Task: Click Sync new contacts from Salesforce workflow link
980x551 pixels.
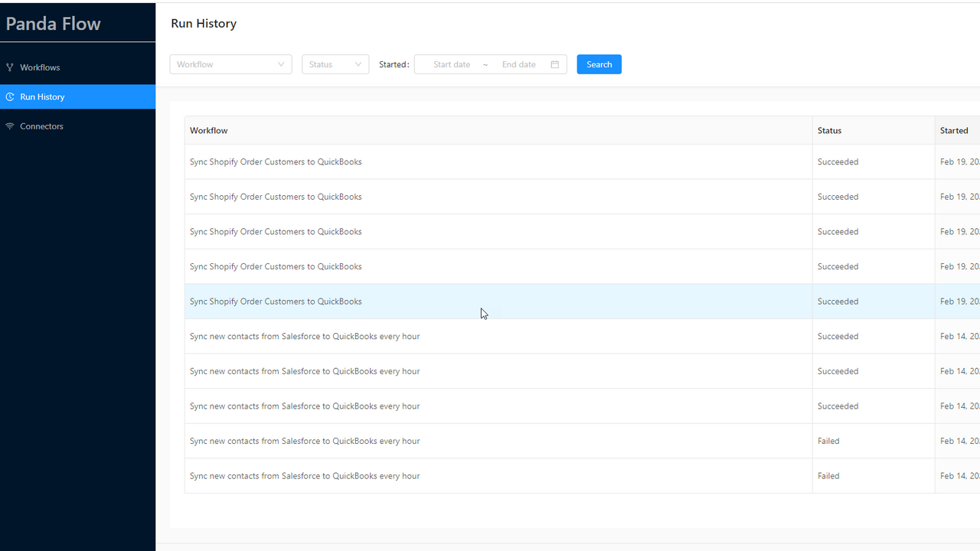Action: pyautogui.click(x=305, y=336)
